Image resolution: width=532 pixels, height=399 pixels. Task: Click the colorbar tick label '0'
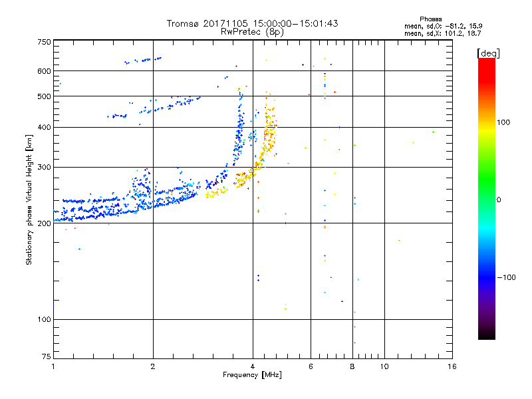[x=499, y=200]
